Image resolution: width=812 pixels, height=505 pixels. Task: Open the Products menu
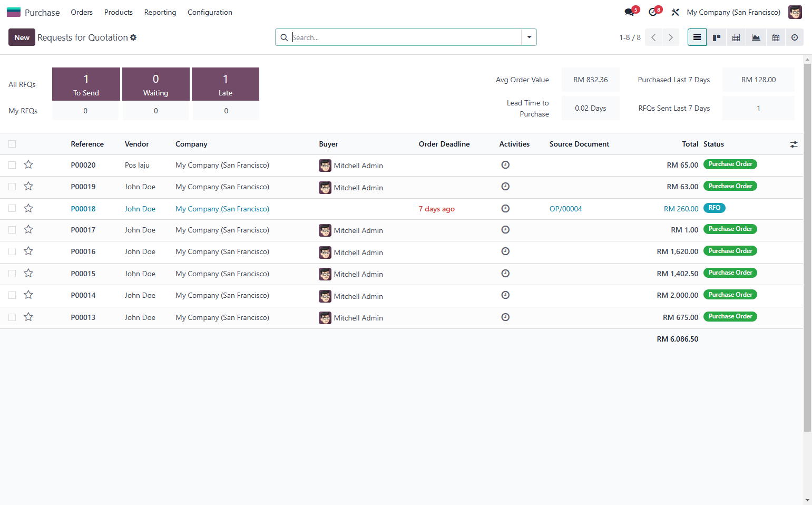[x=119, y=12]
